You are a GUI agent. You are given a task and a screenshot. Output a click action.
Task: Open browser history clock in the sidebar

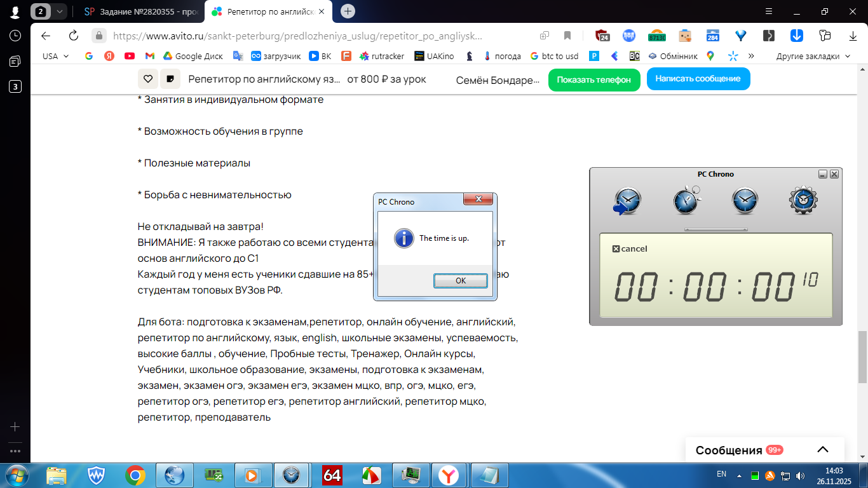[15, 36]
